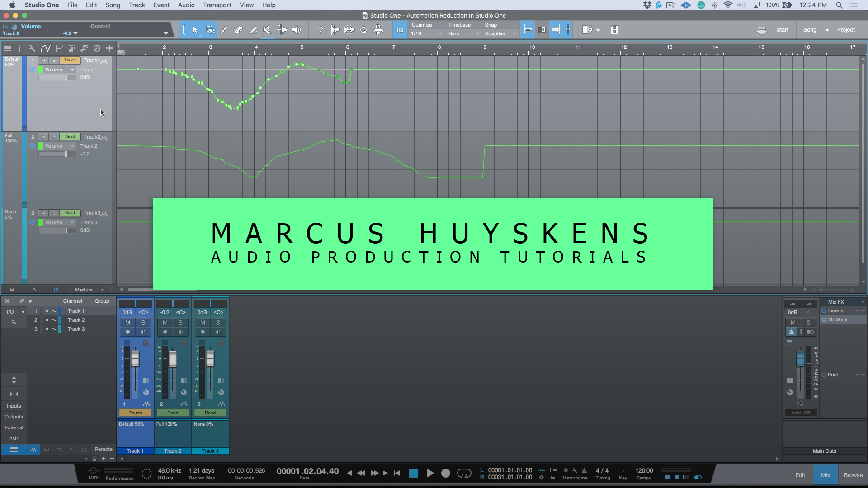
Task: Select the Mute tool
Action: point(267,30)
